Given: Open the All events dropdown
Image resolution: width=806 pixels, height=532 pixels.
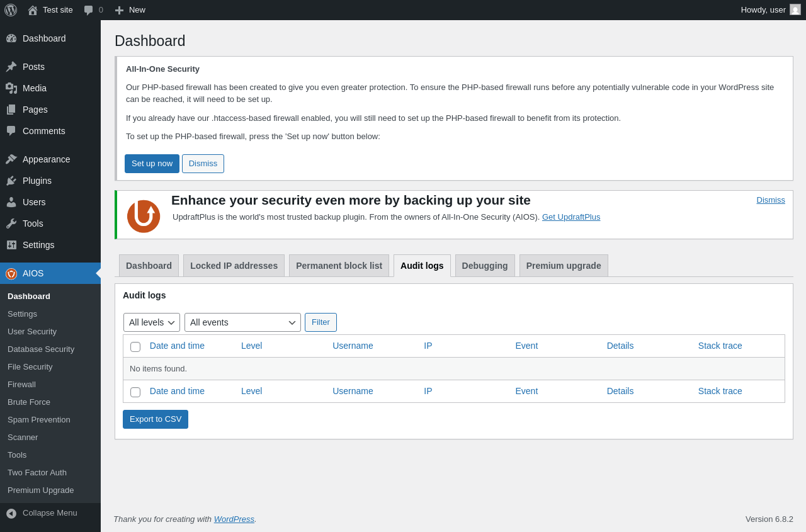Looking at the screenshot, I should [x=242, y=322].
